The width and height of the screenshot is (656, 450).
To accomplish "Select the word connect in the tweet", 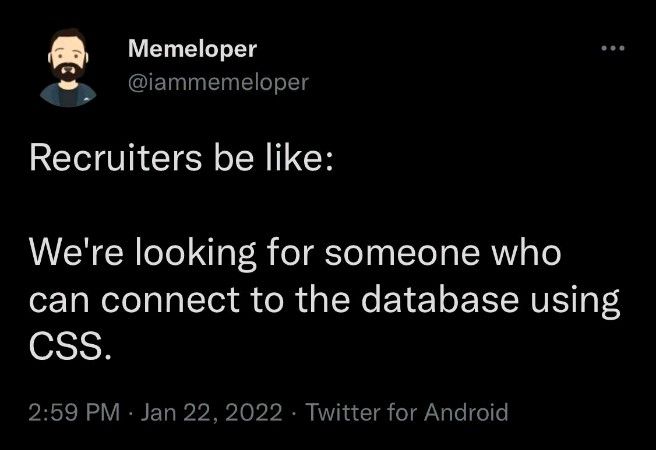I will tap(170, 301).
